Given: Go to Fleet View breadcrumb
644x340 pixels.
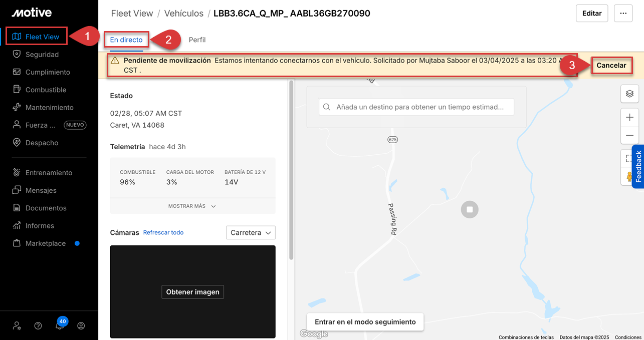Looking at the screenshot, I should [132, 14].
